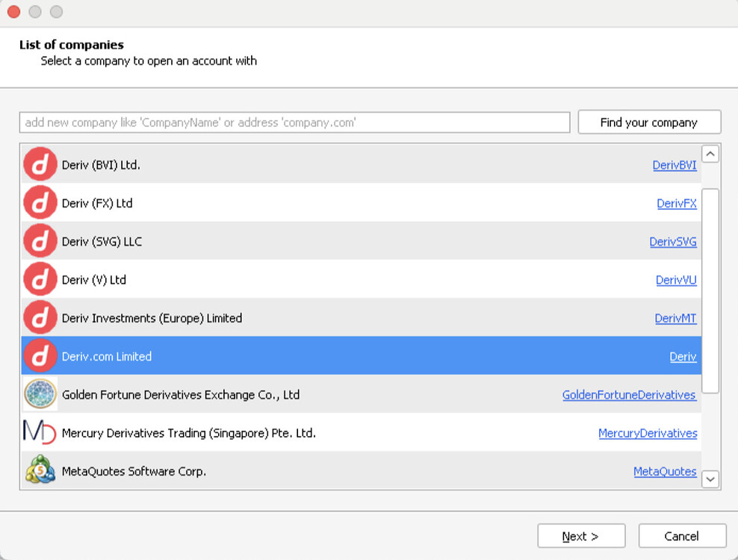Cancel the company selection dialog
This screenshot has width=738, height=560.
click(x=682, y=535)
